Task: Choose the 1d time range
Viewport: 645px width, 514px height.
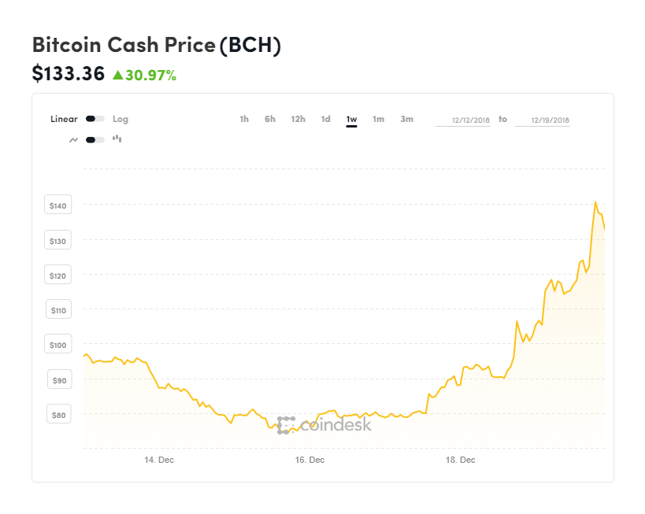Action: [325, 119]
